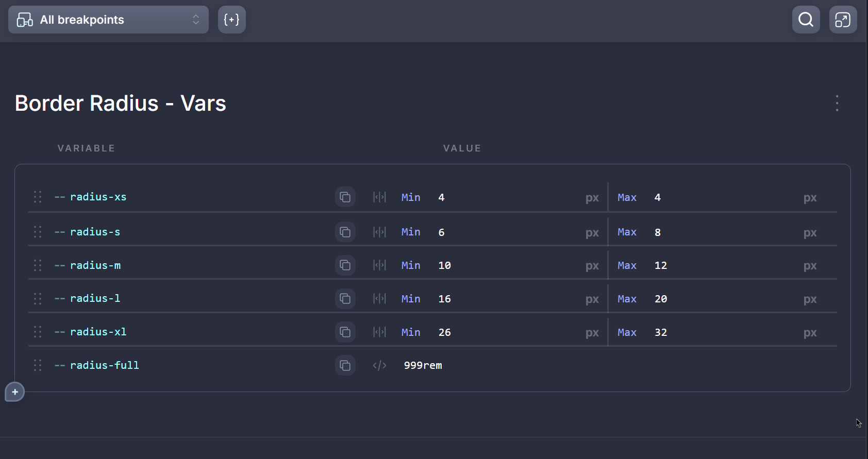Copy the radius-xs variable

[345, 197]
